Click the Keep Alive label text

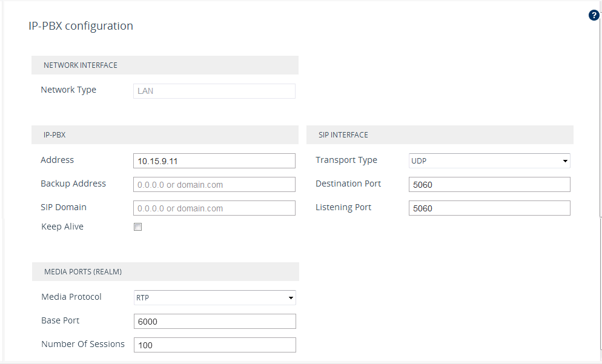coord(62,227)
